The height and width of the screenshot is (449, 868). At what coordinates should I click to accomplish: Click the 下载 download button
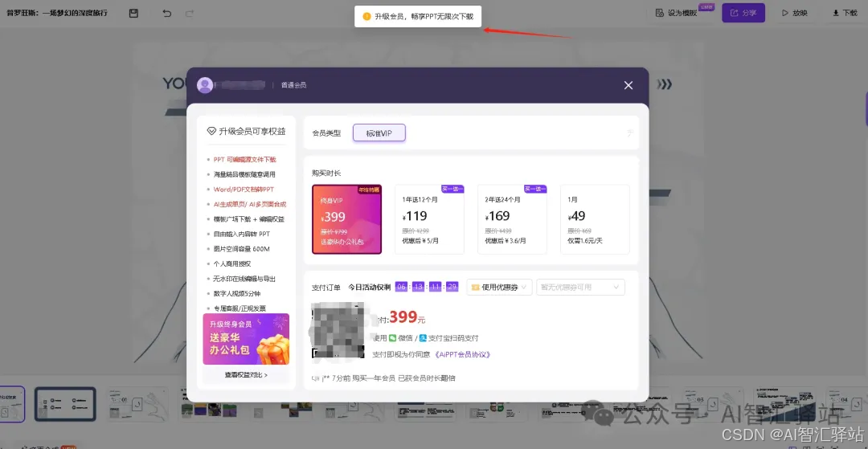pos(845,13)
